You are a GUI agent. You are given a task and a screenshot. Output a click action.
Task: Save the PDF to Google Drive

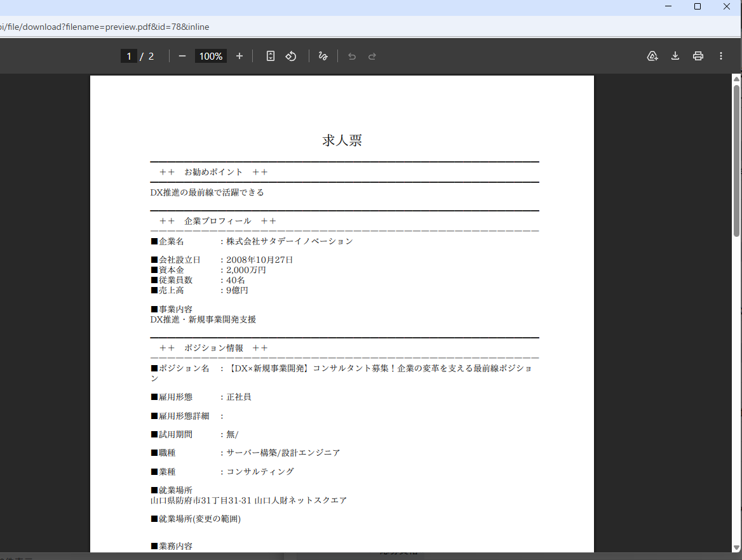click(x=652, y=57)
